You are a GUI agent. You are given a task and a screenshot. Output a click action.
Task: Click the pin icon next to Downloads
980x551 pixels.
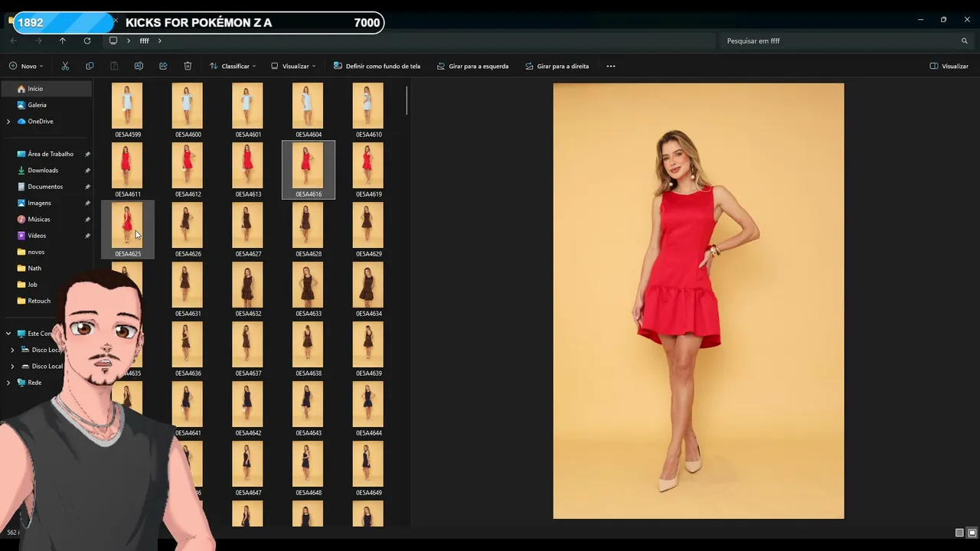click(87, 171)
